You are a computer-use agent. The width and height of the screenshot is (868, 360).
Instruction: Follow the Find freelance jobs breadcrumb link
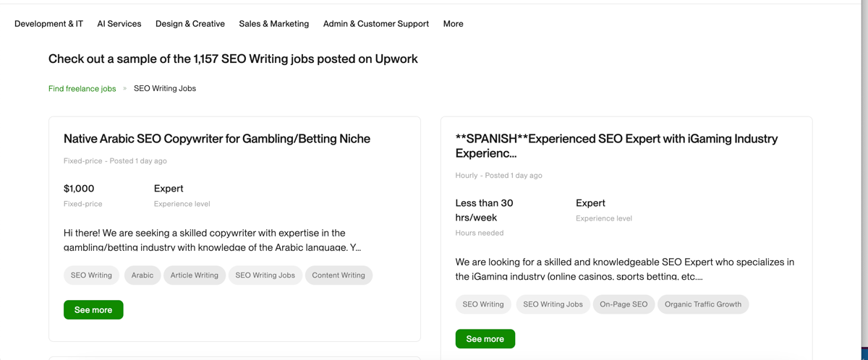point(82,89)
